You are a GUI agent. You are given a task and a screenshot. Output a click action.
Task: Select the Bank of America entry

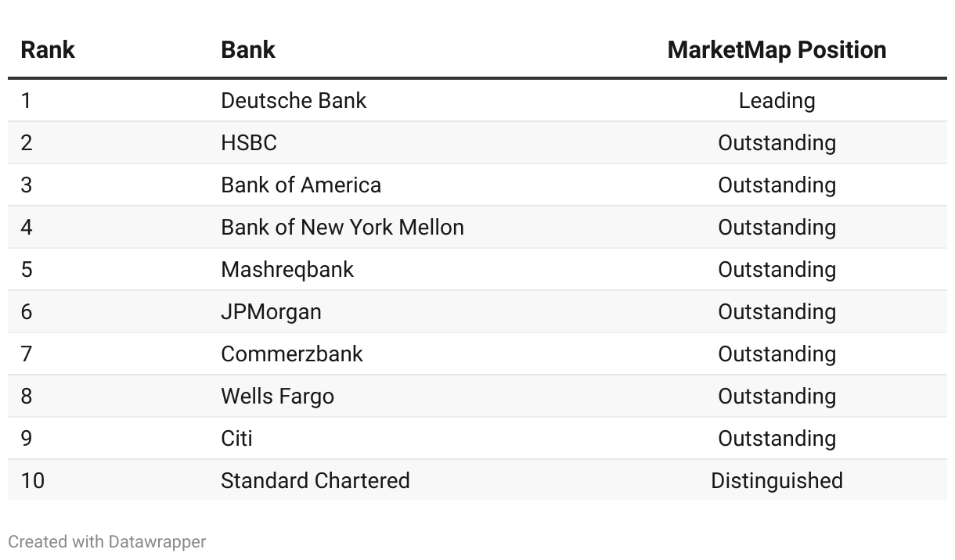tap(301, 185)
